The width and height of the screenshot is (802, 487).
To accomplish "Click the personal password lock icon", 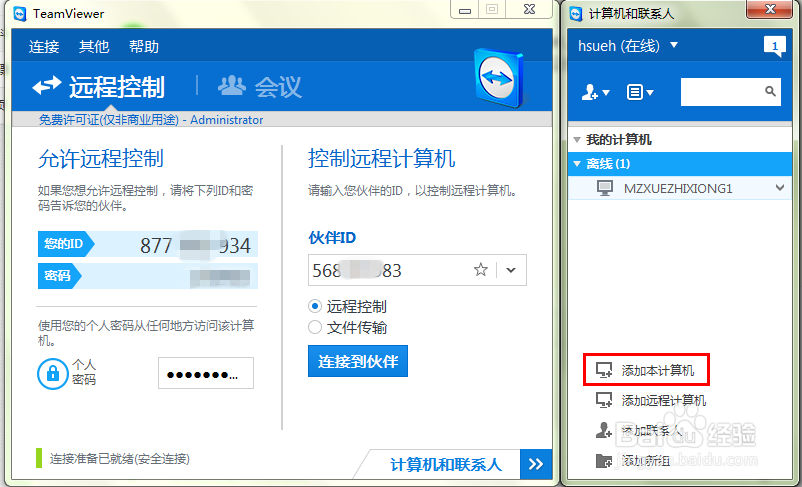I will pos(53,373).
